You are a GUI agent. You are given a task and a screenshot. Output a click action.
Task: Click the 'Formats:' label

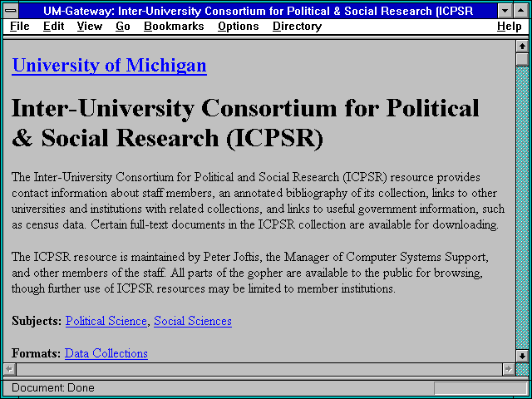pyautogui.click(x=37, y=353)
